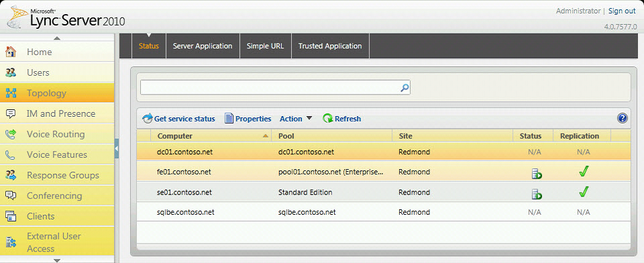Click Get service status button
This screenshot has width=644, height=263.
point(178,119)
